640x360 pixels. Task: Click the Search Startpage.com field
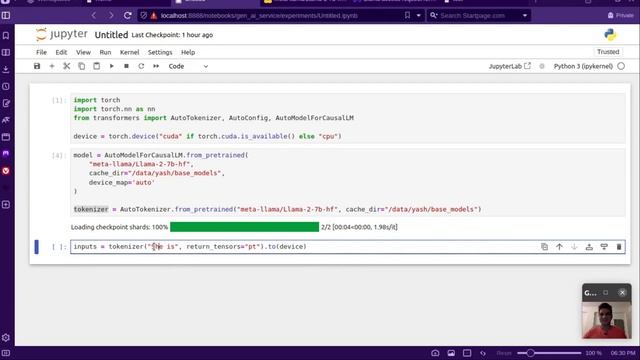click(x=478, y=16)
